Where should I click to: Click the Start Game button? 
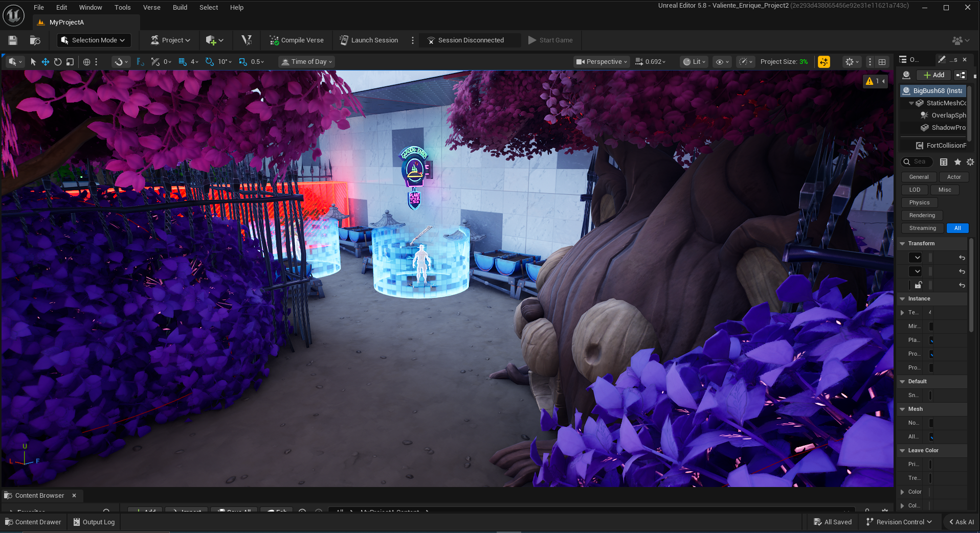pyautogui.click(x=550, y=40)
